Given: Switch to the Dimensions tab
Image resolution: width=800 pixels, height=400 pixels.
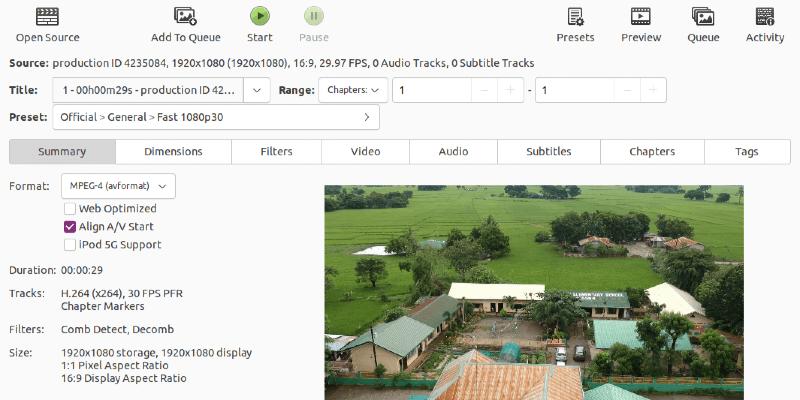Looking at the screenshot, I should pyautogui.click(x=173, y=152).
